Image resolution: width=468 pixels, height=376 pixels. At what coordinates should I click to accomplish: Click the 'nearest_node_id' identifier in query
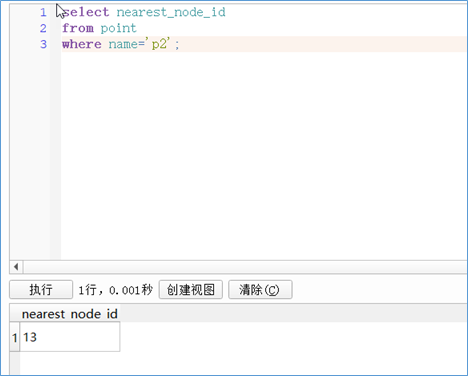(171, 12)
